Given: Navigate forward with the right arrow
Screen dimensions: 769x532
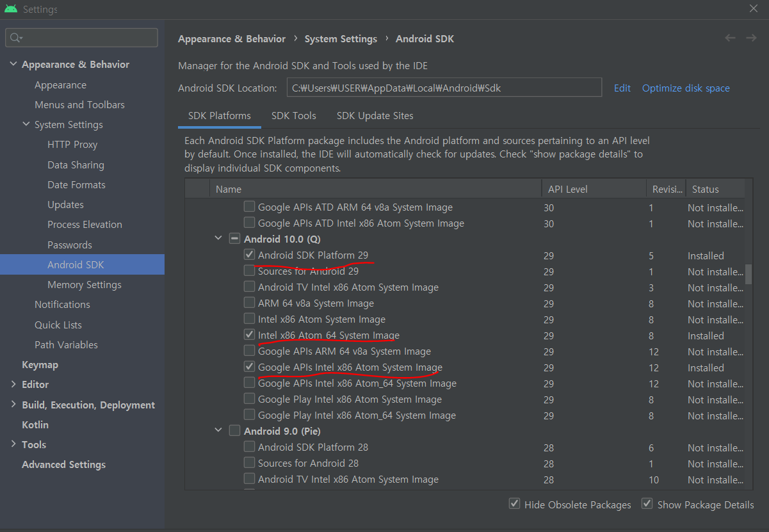Looking at the screenshot, I should click(751, 38).
